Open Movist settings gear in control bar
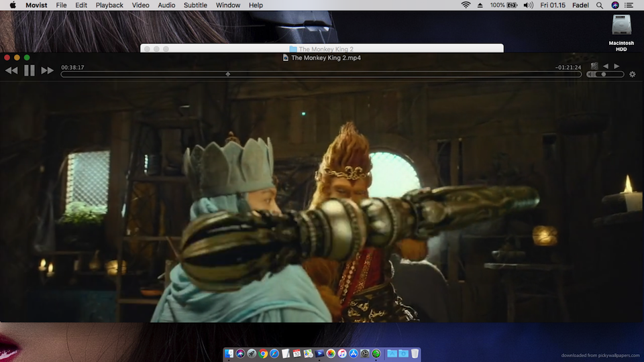 pos(633,74)
